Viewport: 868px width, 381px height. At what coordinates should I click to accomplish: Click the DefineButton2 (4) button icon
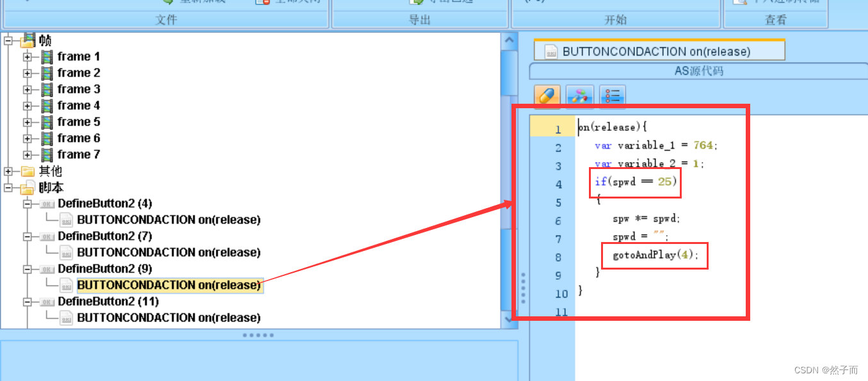coord(47,204)
